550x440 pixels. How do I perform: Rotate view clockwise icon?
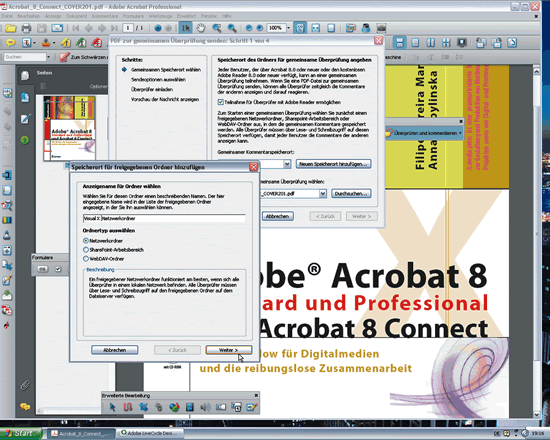point(496,43)
